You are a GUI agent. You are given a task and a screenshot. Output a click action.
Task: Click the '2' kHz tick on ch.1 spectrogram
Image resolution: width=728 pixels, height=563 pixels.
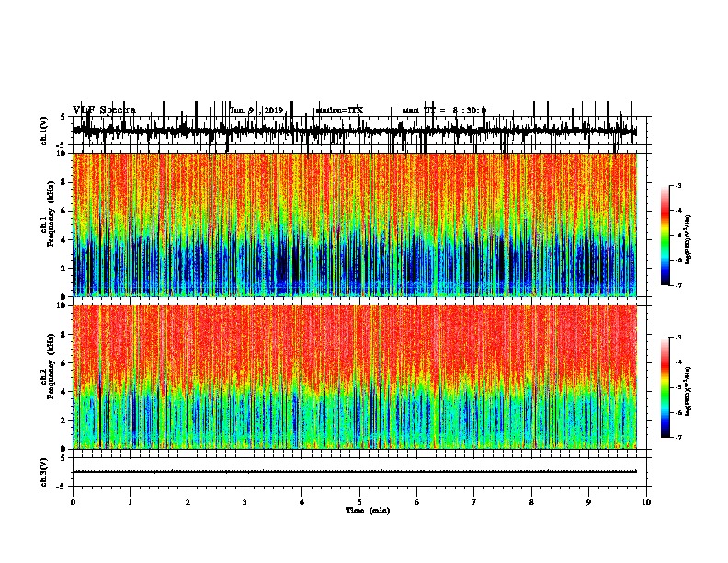pyautogui.click(x=63, y=269)
